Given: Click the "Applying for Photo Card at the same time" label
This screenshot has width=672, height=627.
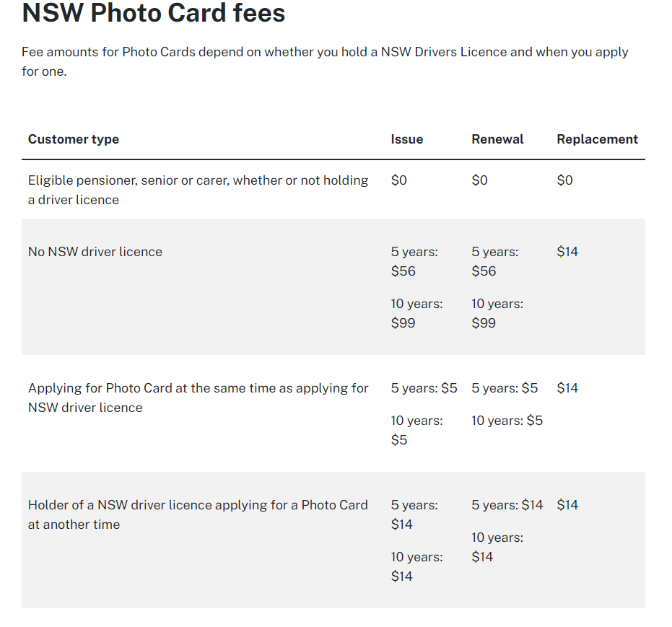Looking at the screenshot, I should [198, 398].
